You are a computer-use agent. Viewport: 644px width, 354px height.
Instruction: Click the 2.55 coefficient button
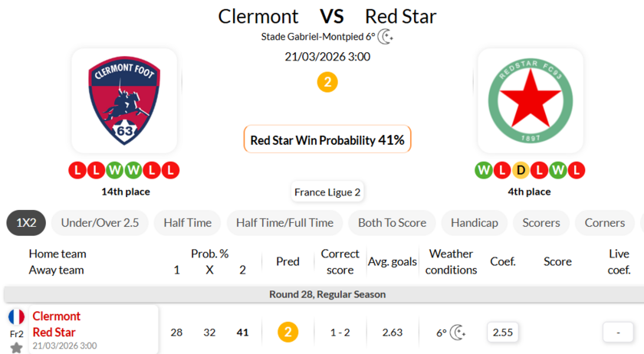[x=502, y=332]
